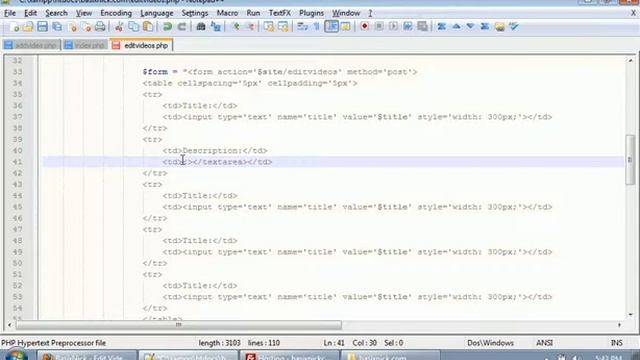Click the Open file folder icon

coord(28,27)
